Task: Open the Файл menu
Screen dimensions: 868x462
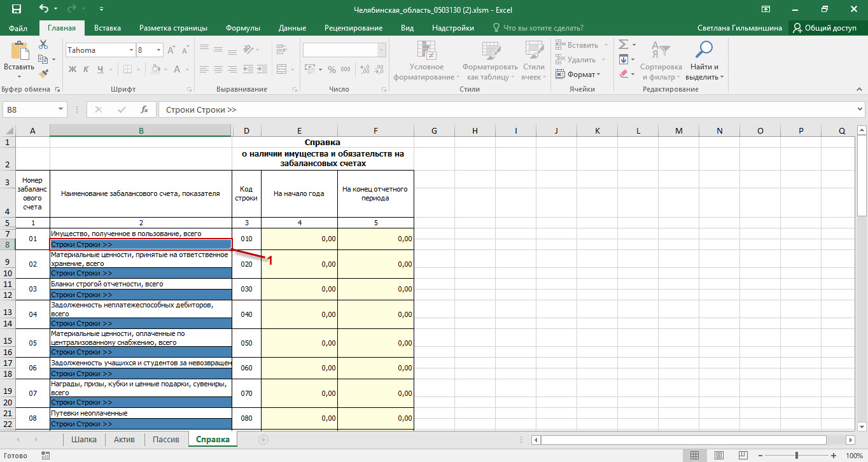Action: [x=18, y=28]
